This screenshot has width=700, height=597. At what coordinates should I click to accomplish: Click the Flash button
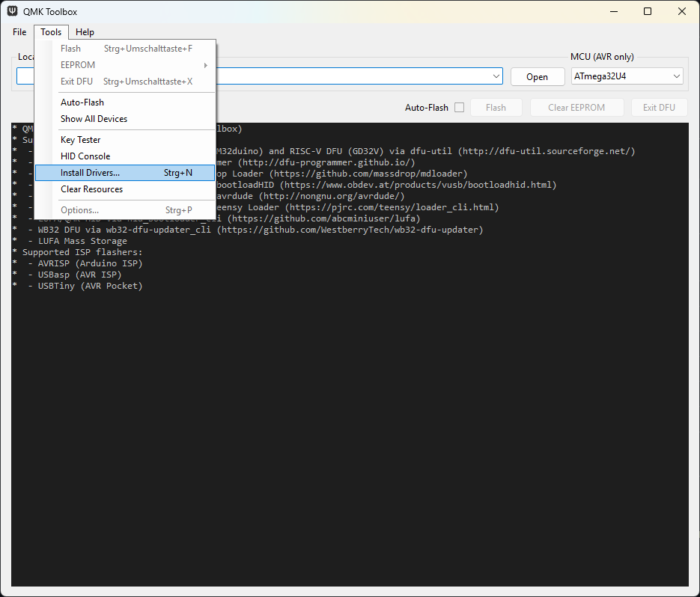click(x=496, y=108)
